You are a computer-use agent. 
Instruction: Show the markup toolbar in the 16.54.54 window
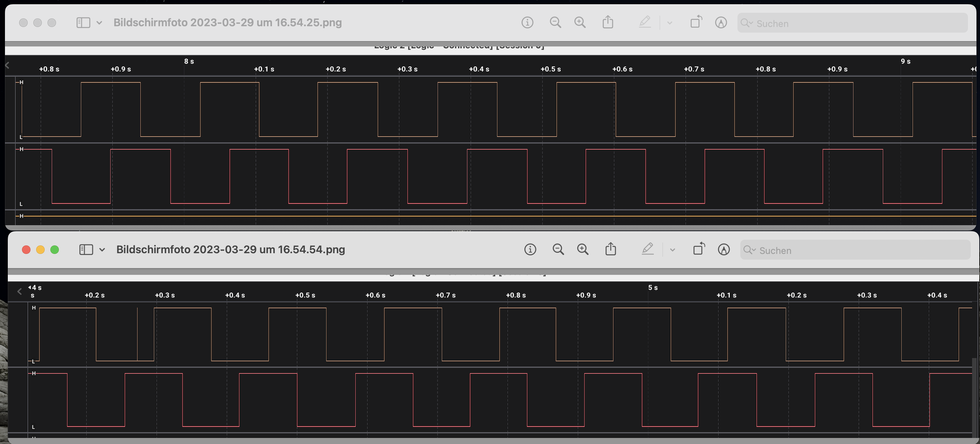[x=724, y=250]
